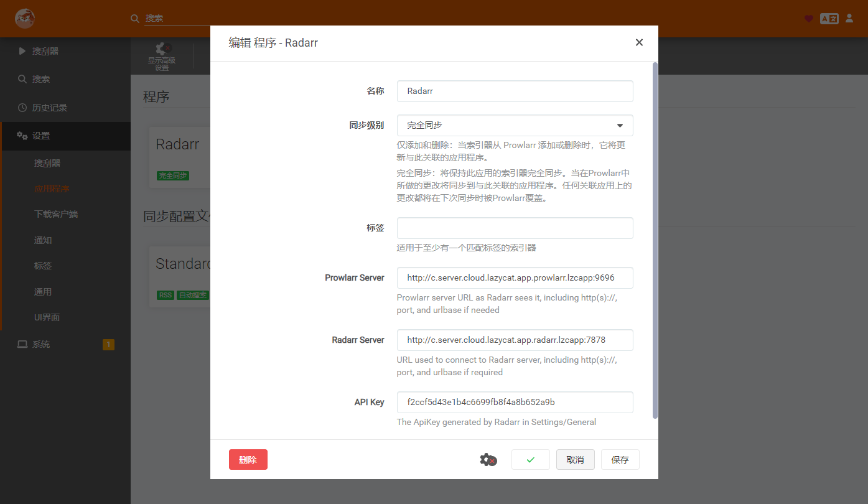
Task: Click the RSS green badge
Action: 166,295
